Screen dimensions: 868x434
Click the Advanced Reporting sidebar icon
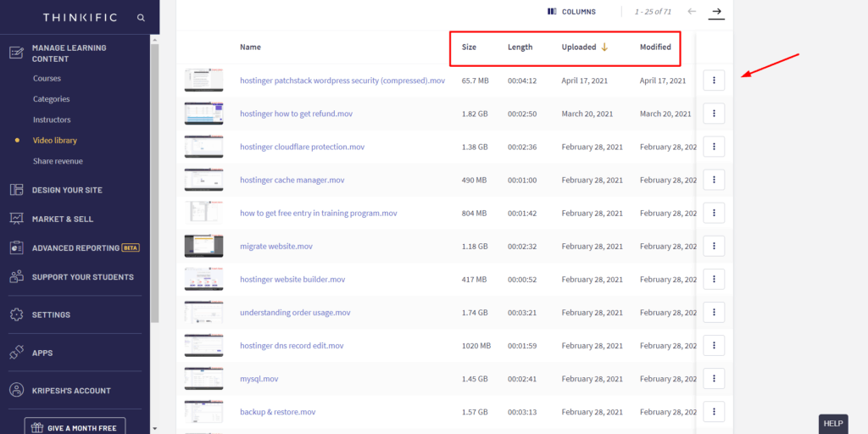16,248
